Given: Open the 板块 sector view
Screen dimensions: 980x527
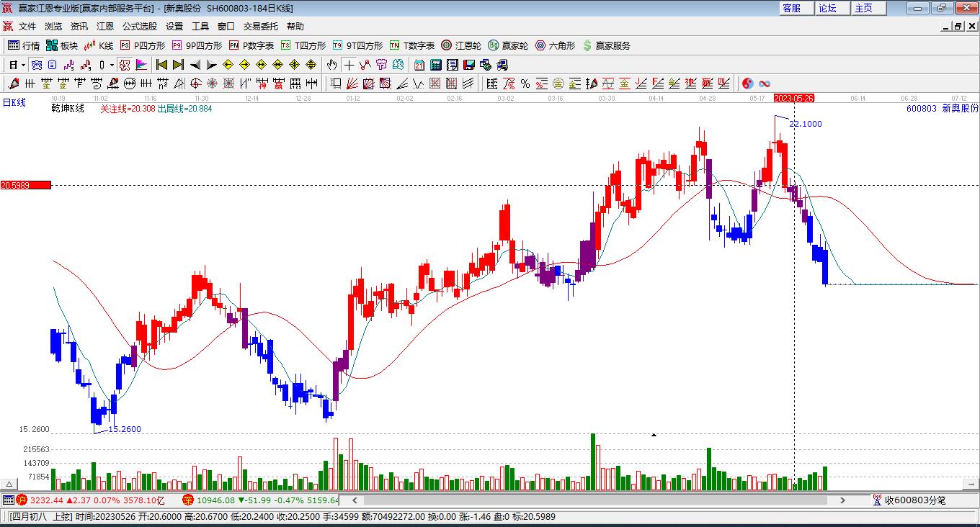Looking at the screenshot, I should point(61,45).
